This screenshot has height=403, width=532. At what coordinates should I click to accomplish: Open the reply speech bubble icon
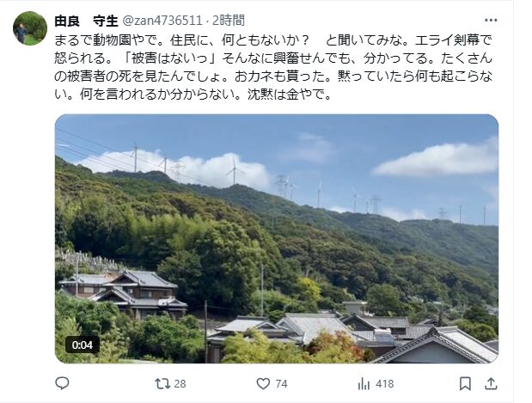(x=62, y=383)
